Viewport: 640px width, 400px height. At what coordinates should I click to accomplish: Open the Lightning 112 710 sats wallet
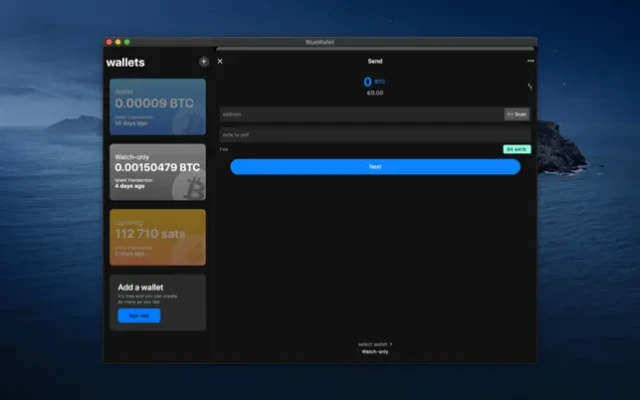[x=158, y=237]
